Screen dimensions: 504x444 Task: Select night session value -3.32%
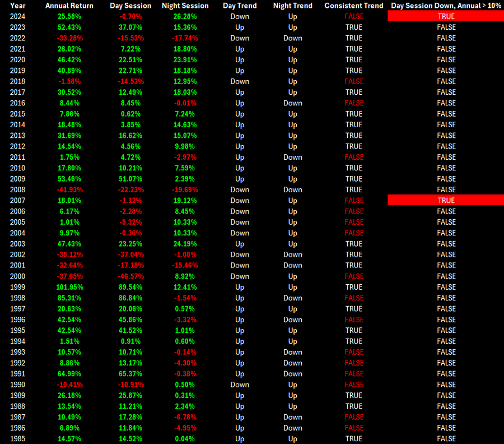(x=185, y=320)
